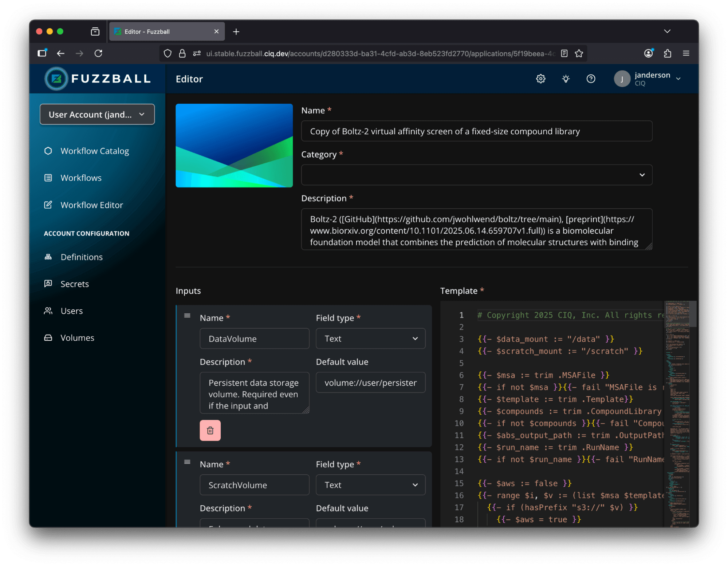This screenshot has width=728, height=566.
Task: Click the Workflow Editor pencil icon
Action: point(48,205)
